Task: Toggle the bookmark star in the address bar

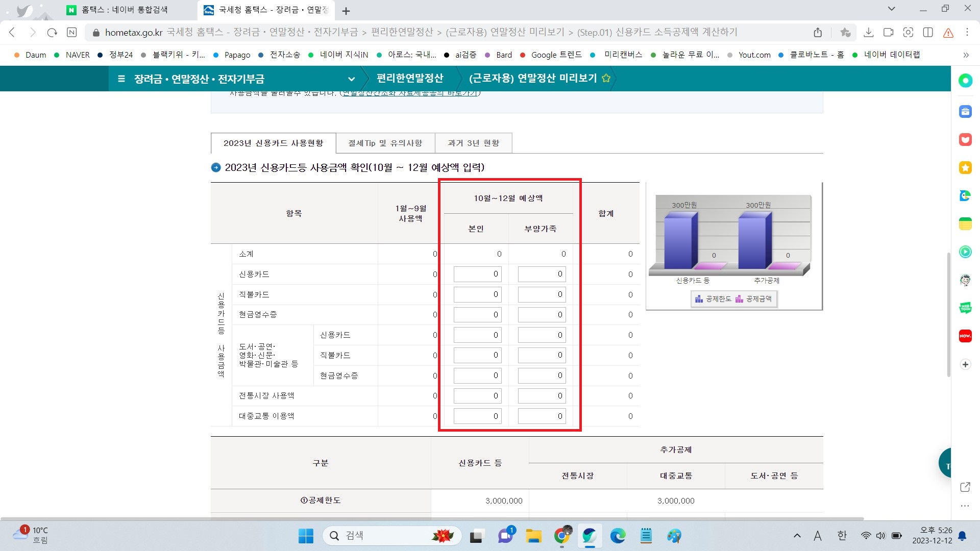Action: click(x=846, y=32)
